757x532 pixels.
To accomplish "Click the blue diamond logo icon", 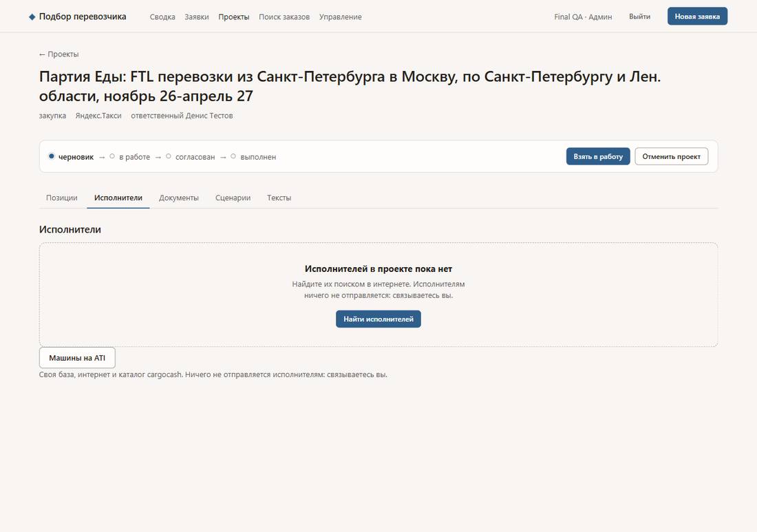I will [x=32, y=17].
